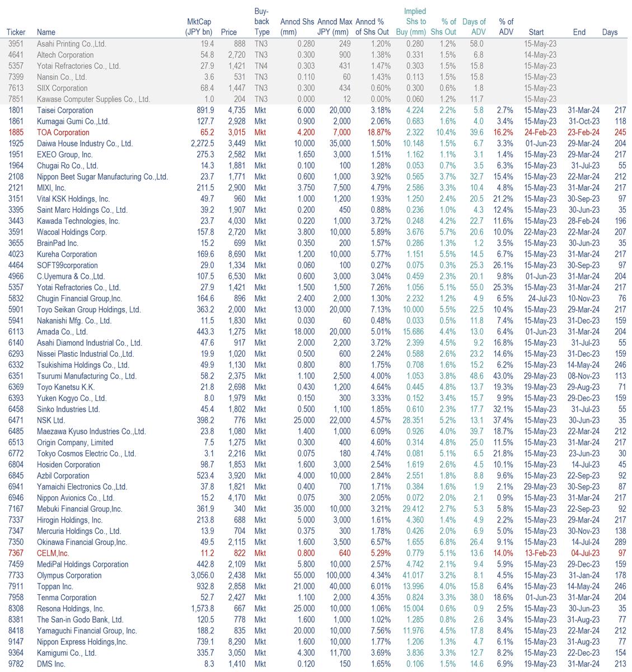
Task: Click the MktCap (JPY bn) column header
Action: [x=199, y=27]
